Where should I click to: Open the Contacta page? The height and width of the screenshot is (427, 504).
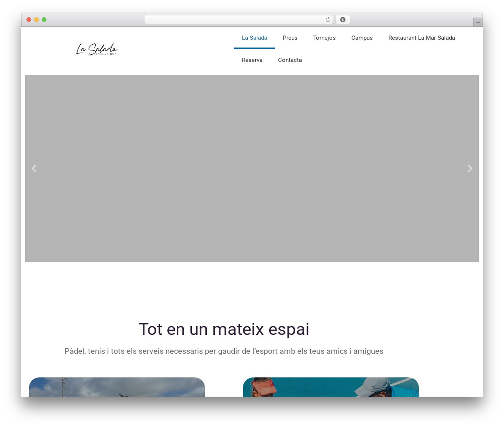pos(290,60)
